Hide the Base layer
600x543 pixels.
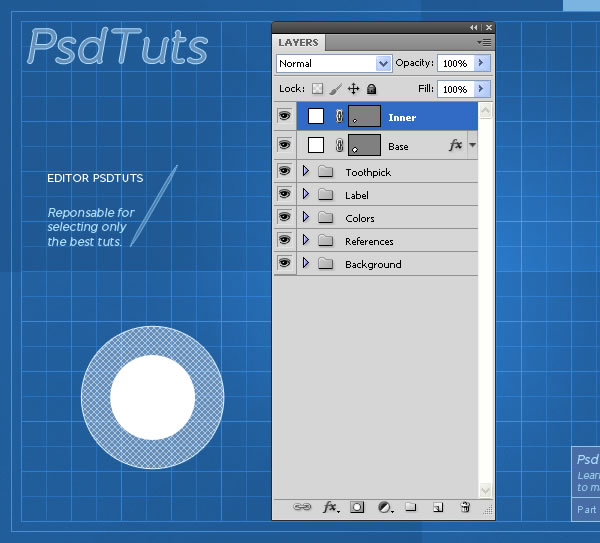click(285, 145)
